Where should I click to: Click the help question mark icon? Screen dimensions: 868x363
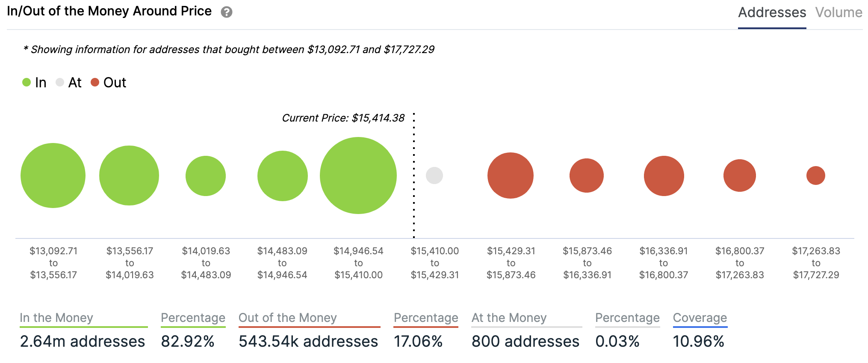click(x=227, y=12)
